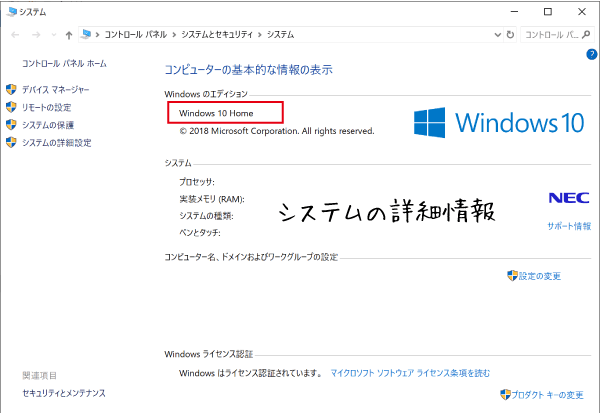Click shield icon beside プロダクト キーの変更

505,394
